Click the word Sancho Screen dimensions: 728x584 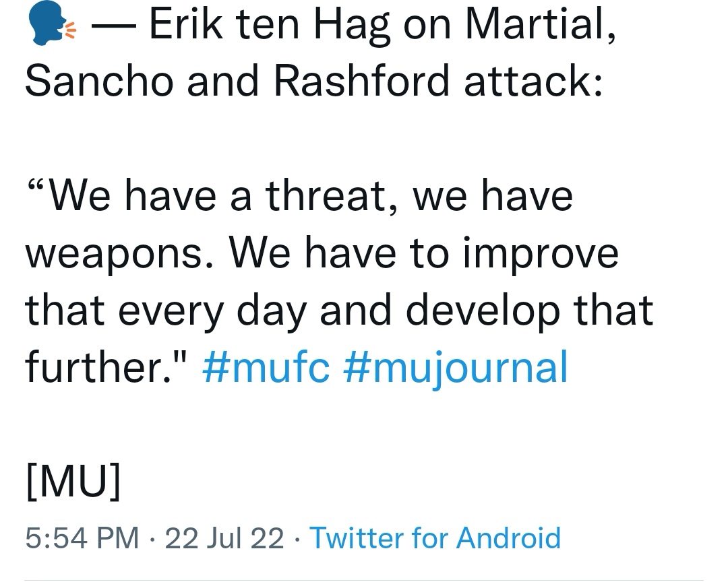99,81
